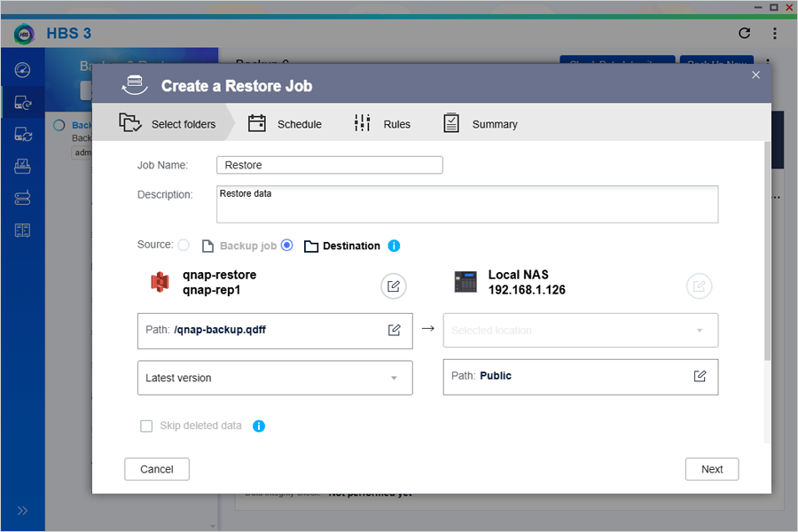Open the Sync sidebar icon
The image size is (798, 532).
click(x=22, y=135)
